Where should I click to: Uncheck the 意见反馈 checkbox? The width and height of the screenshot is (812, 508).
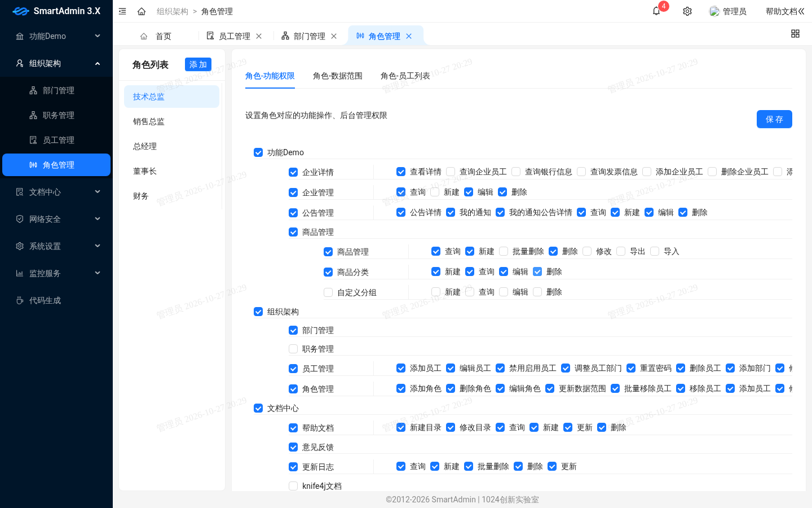point(293,447)
